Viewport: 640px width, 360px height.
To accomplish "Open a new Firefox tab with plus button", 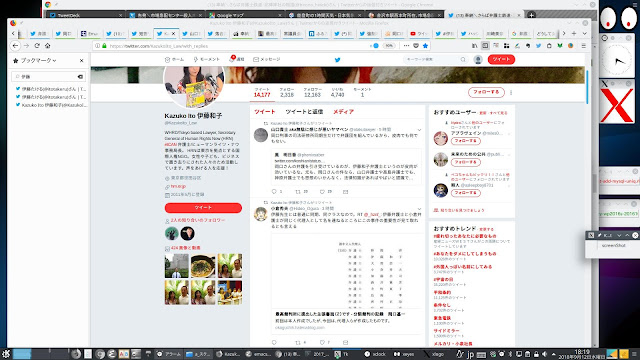I will [574, 33].
